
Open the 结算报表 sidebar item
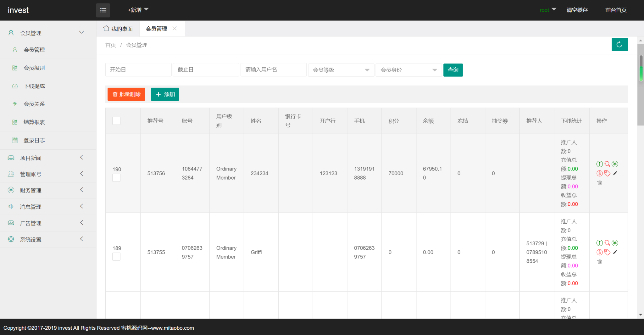point(34,122)
